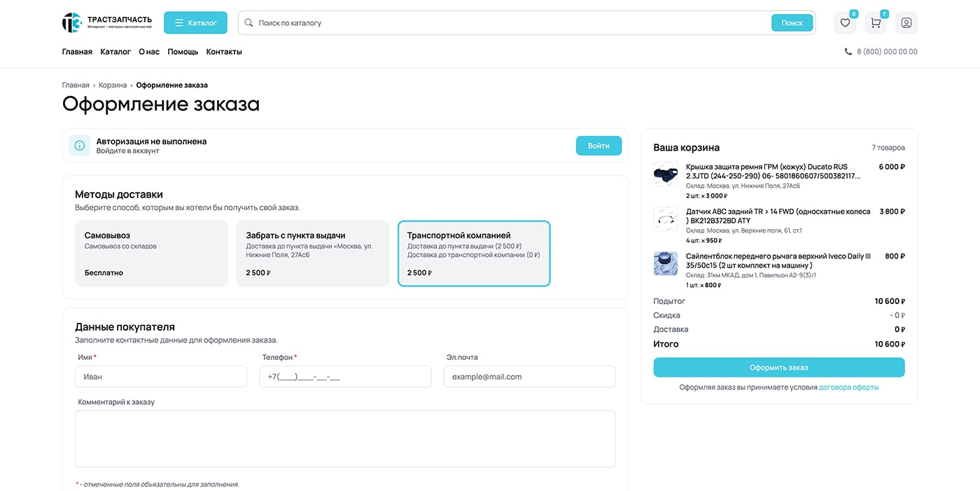The image size is (980, 491).
Task: Open the favorites heart icon
Action: point(845,23)
